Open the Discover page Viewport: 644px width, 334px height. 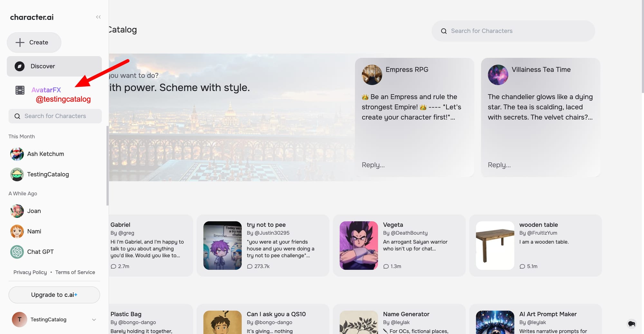[54, 66]
